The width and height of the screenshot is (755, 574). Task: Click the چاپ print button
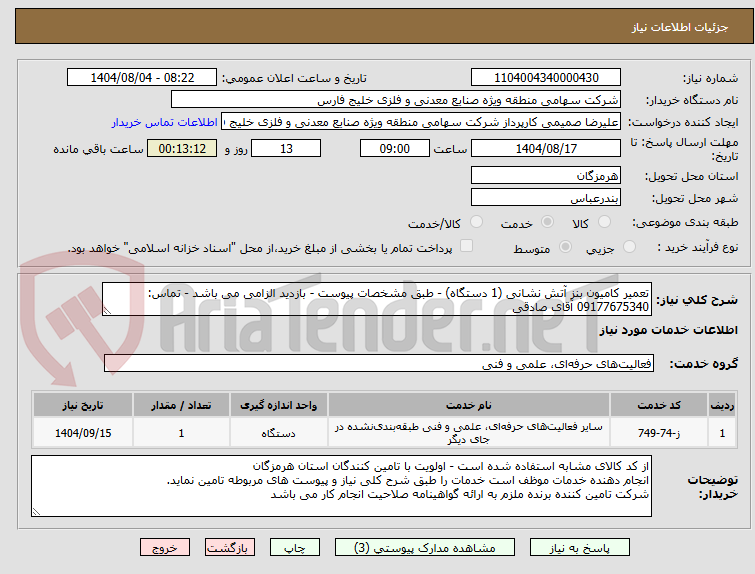coord(295,548)
